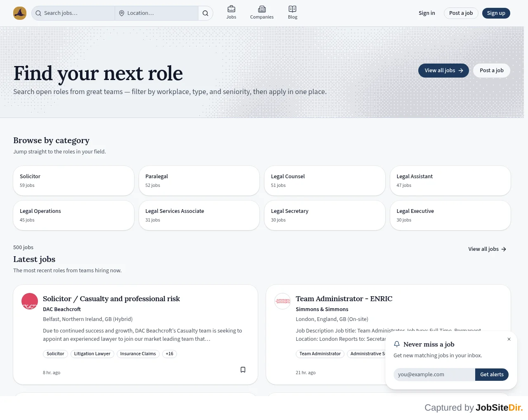This screenshot has height=420, width=528.
Task: Click the Simmons & Simmons company name
Action: point(322,309)
